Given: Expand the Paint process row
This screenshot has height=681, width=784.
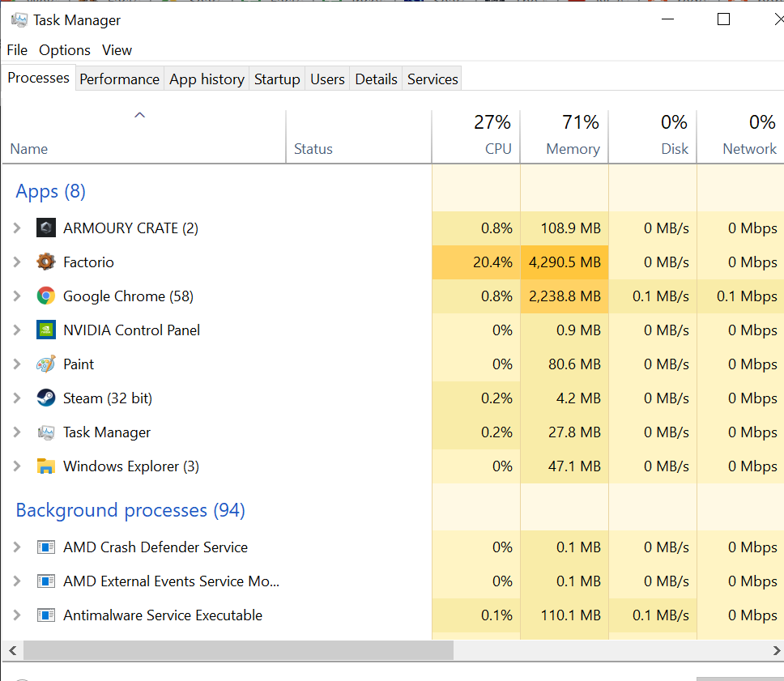Looking at the screenshot, I should [x=17, y=364].
